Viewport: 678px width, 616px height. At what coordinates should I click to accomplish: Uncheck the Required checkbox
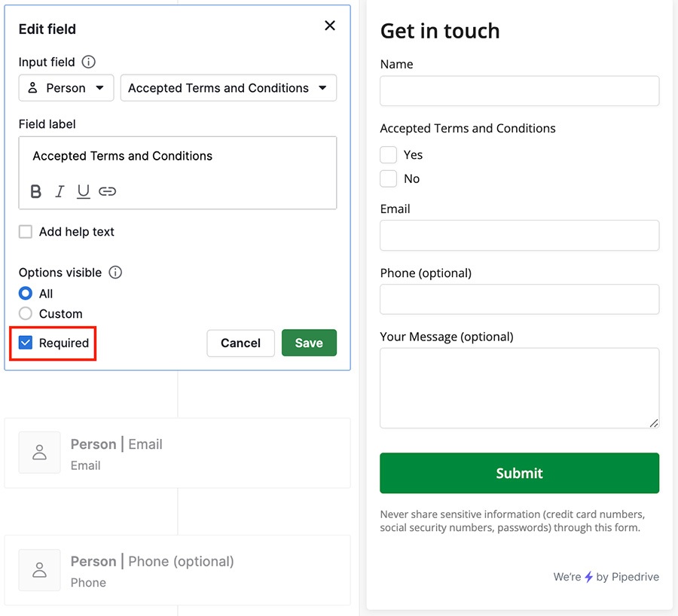tap(26, 343)
